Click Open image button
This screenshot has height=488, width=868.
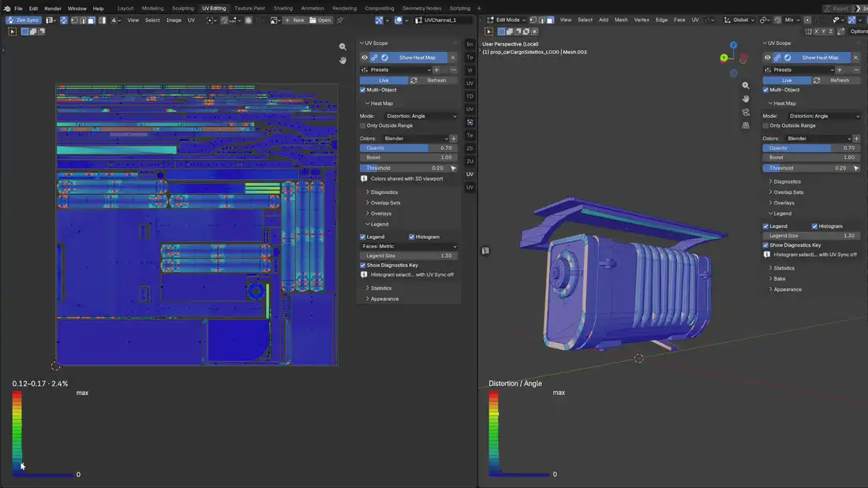(320, 20)
